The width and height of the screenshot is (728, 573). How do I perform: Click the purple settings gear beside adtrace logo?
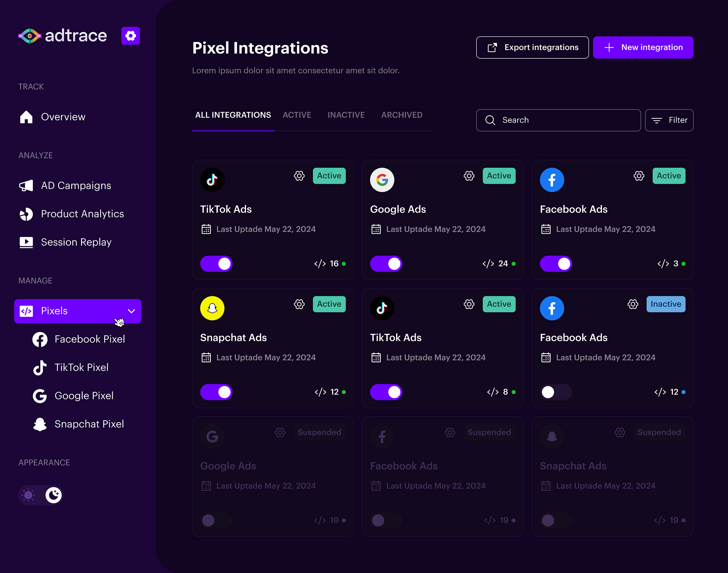[130, 36]
